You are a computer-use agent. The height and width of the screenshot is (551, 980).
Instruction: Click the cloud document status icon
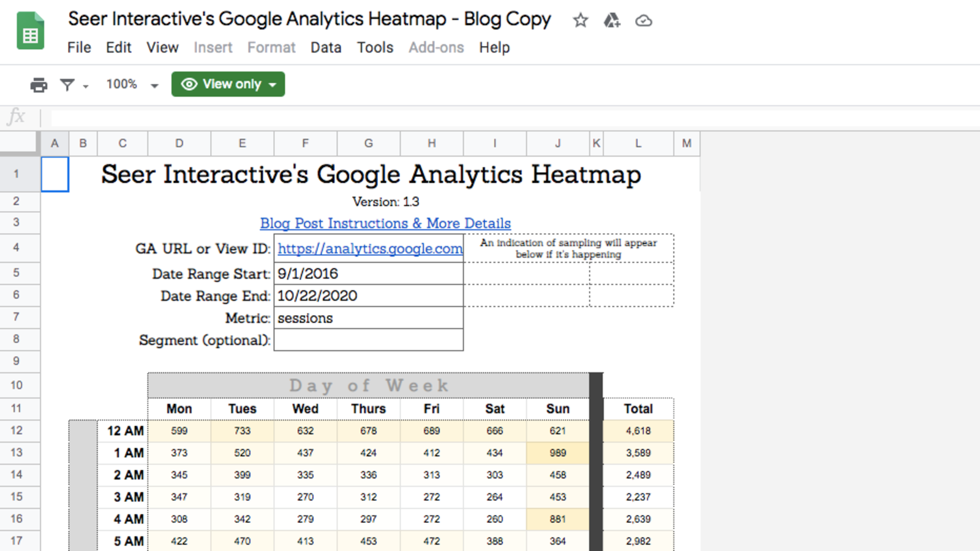[x=643, y=21]
